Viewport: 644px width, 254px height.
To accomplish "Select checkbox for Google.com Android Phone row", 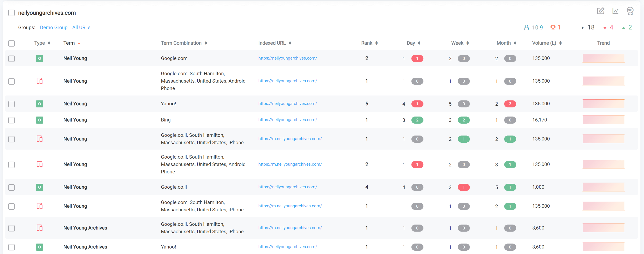I will (x=11, y=81).
